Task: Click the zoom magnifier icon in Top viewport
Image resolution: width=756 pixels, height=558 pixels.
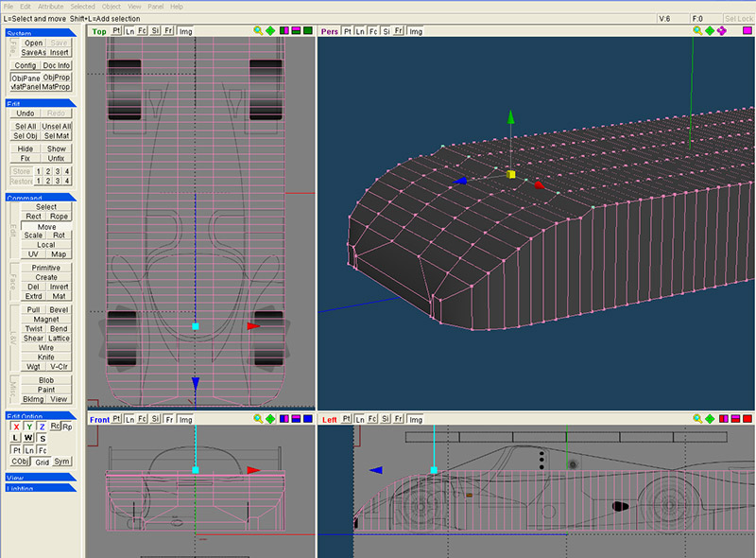Action: pyautogui.click(x=259, y=31)
